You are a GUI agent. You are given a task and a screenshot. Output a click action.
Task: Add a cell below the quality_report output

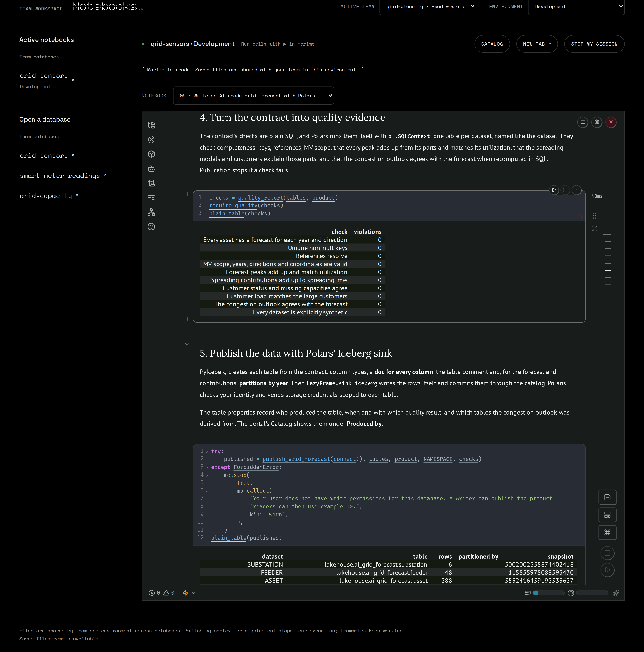click(x=188, y=319)
